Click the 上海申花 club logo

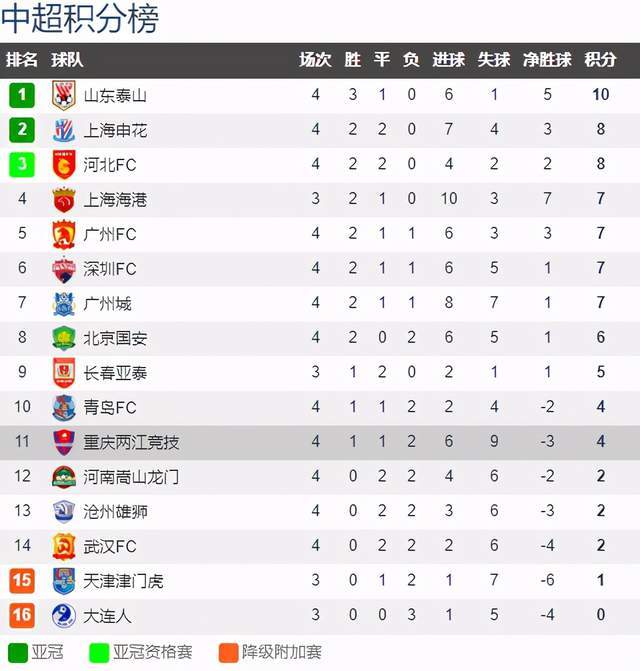coord(64,130)
